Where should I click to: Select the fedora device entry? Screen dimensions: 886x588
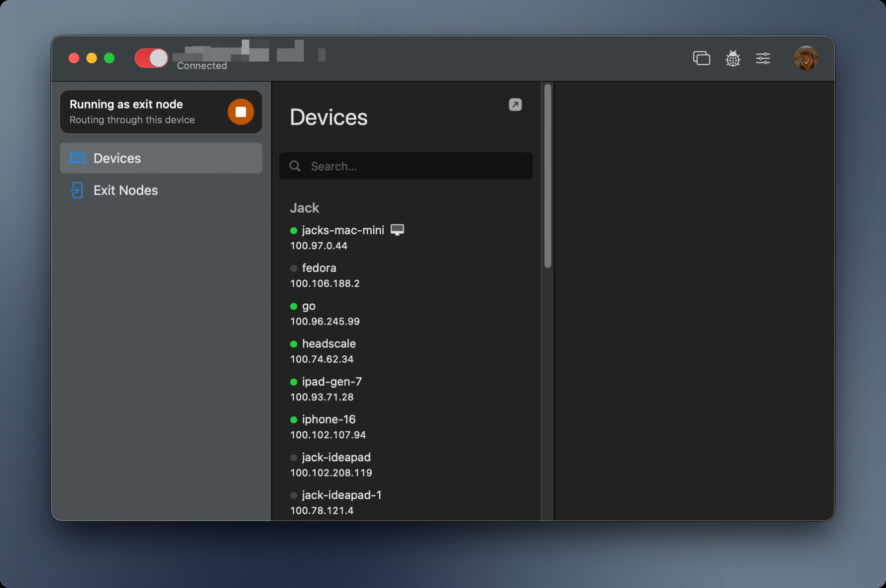tap(319, 268)
